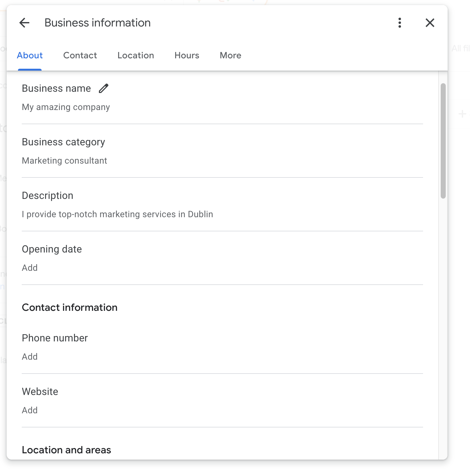Click the back arrow in the dialog header
The image size is (470, 476).
24,23
